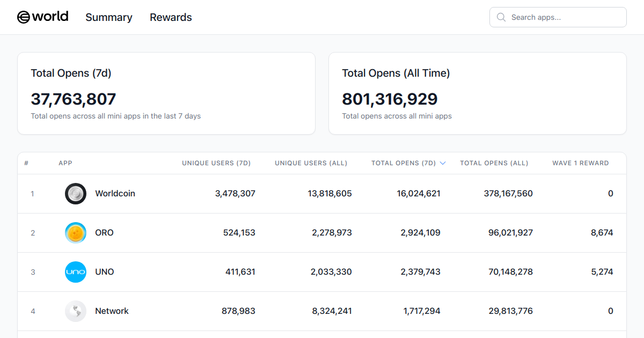Click rank number 4 in Network row

33,311
